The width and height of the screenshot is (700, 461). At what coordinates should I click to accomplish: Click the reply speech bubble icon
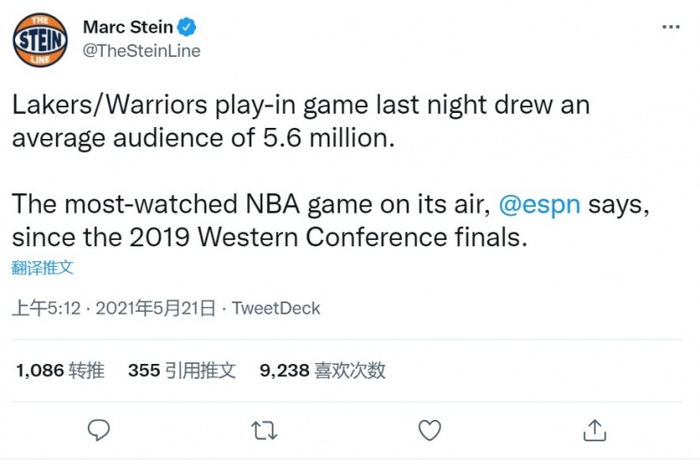point(98,430)
